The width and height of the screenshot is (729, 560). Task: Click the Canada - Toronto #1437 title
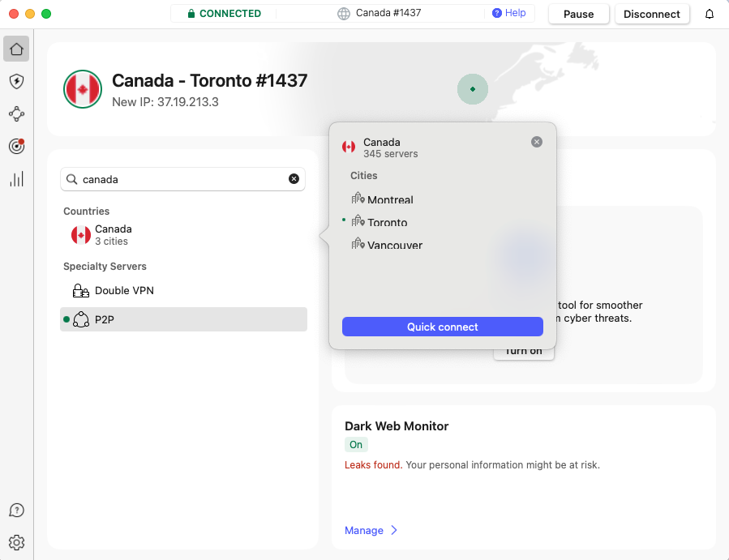(x=210, y=80)
